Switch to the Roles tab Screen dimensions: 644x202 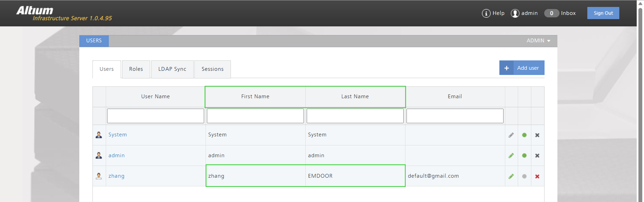[136, 69]
